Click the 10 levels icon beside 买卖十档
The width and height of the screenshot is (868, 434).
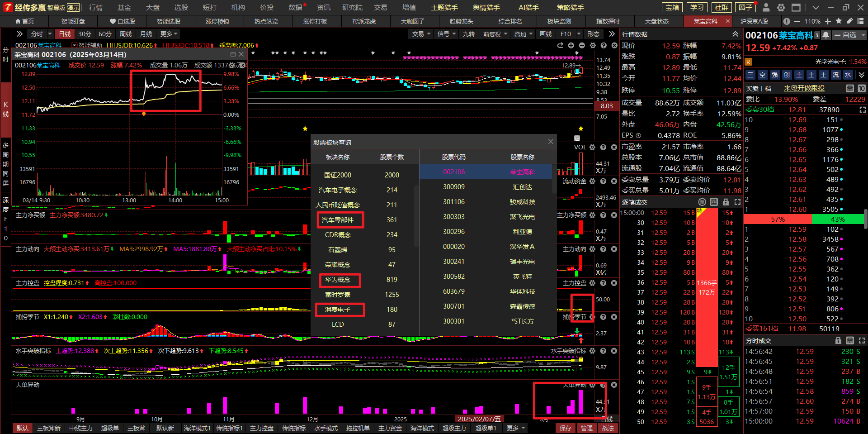(x=862, y=88)
